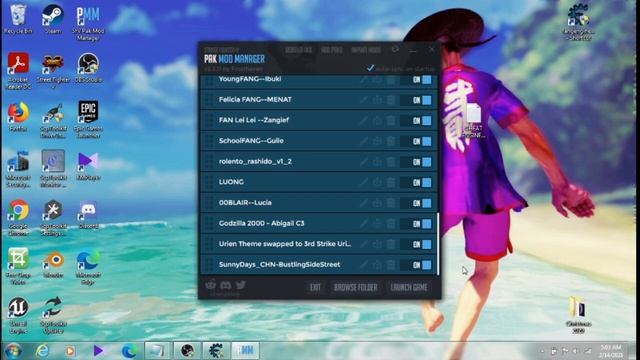The width and height of the screenshot is (640, 360).
Task: Uncheck the startup checkbox in Mod Manager header
Action: pos(370,68)
